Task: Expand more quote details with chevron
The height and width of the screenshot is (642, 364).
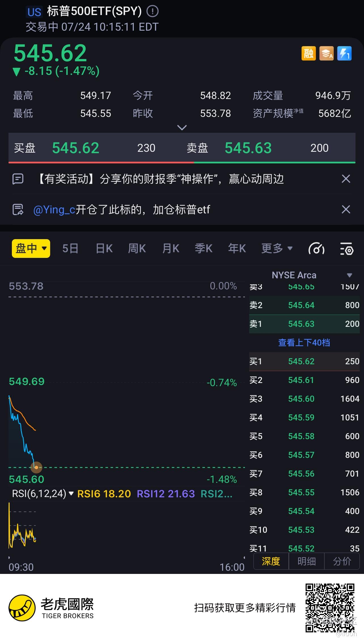Action: click(x=182, y=127)
